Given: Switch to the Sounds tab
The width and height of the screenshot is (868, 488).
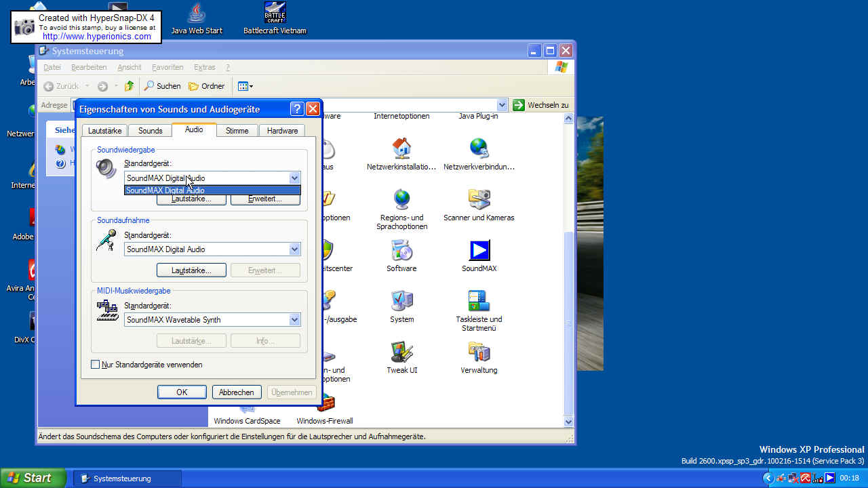Looking at the screenshot, I should 150,131.
